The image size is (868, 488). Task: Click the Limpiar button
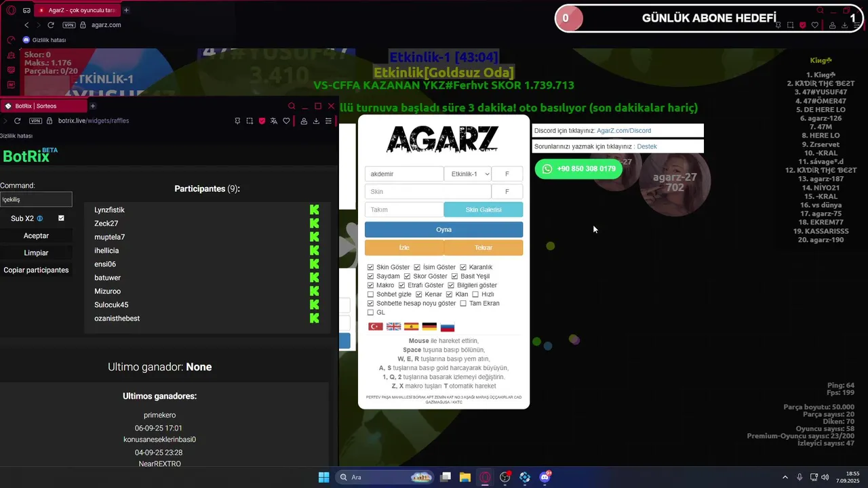click(x=36, y=253)
